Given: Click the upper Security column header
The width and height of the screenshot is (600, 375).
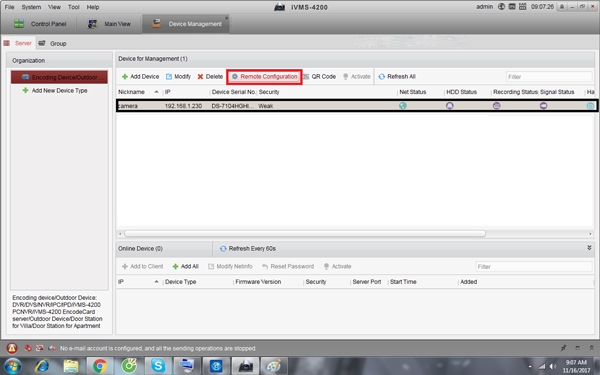Looking at the screenshot, I should [269, 92].
